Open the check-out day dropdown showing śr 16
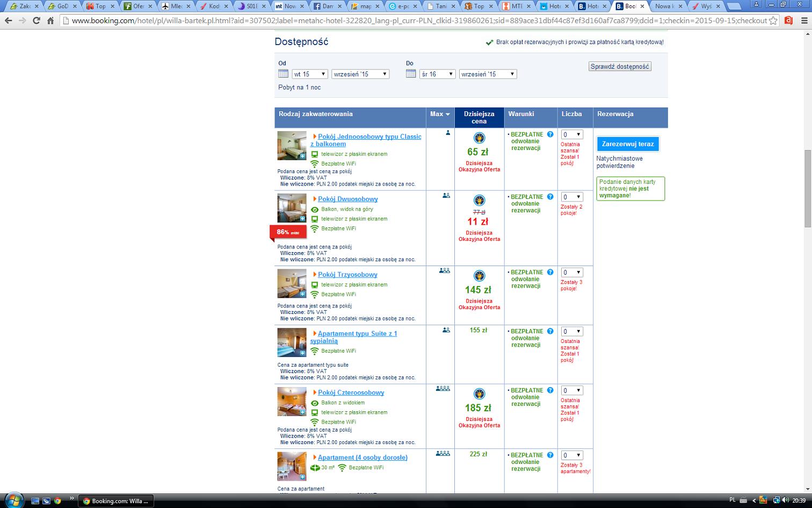Image resolution: width=812 pixels, height=508 pixels. [438, 74]
